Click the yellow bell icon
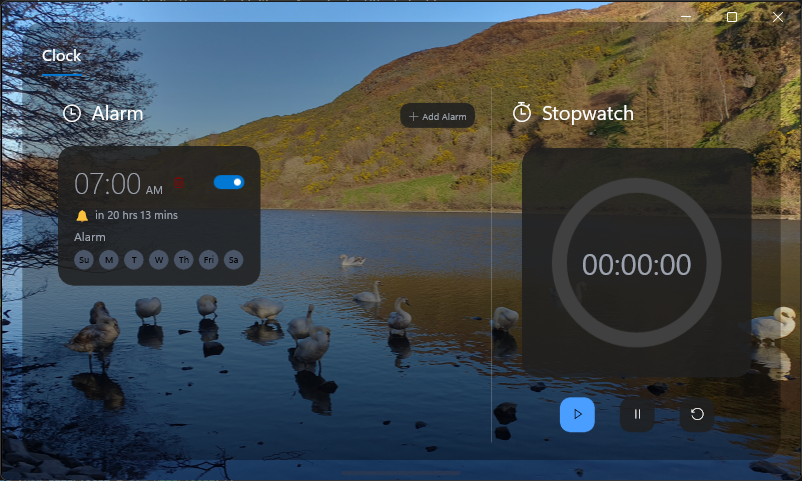 (82, 215)
